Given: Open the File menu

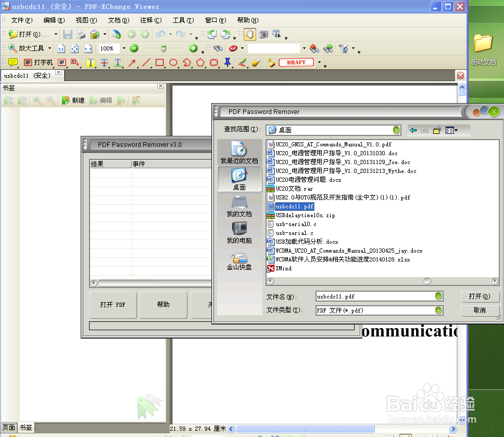Looking at the screenshot, I should tap(21, 20).
